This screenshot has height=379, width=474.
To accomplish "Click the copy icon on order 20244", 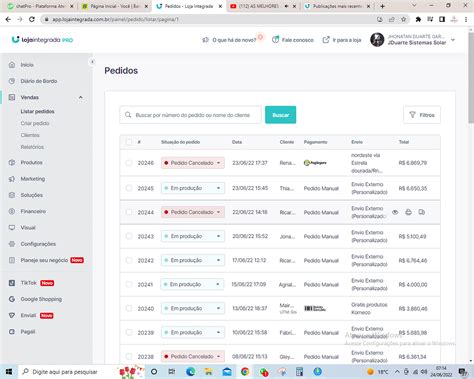I will point(422,212).
